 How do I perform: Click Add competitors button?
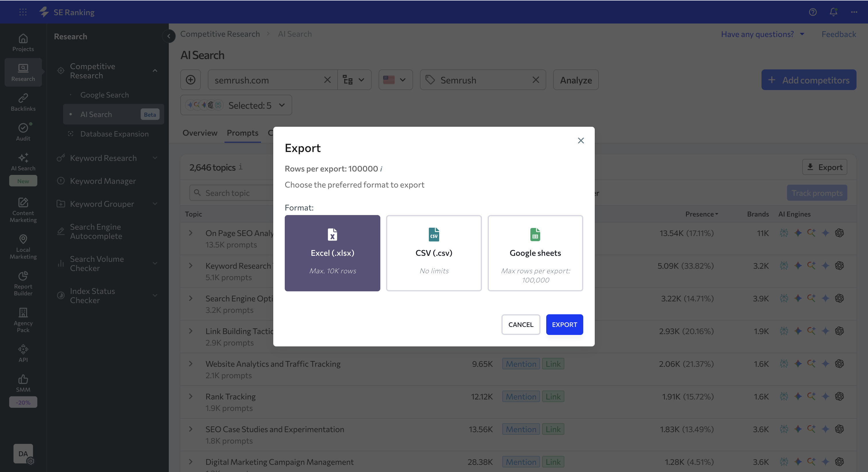(x=809, y=80)
